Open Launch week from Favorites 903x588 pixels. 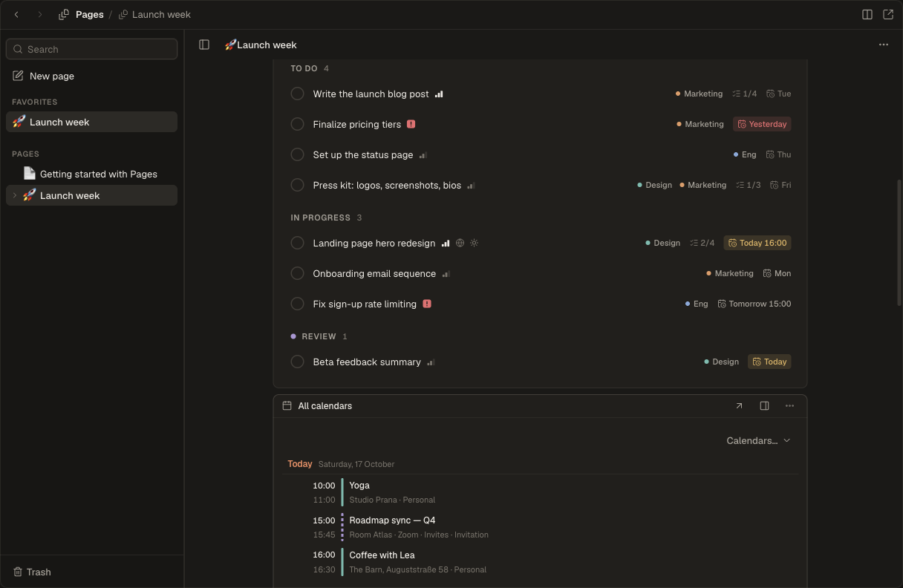click(91, 122)
